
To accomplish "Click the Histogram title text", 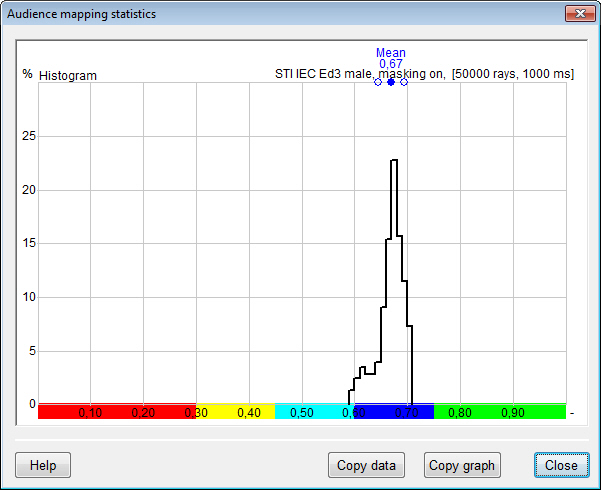I will pyautogui.click(x=68, y=76).
